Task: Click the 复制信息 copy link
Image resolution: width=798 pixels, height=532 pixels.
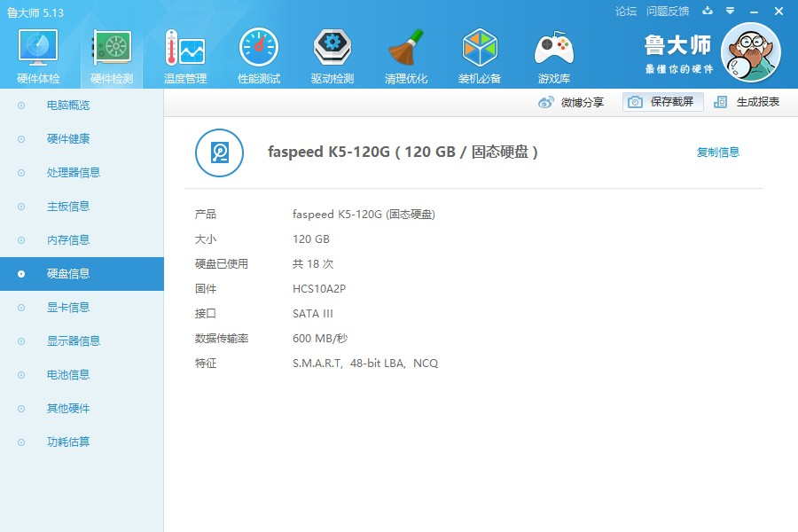Action: coord(717,152)
